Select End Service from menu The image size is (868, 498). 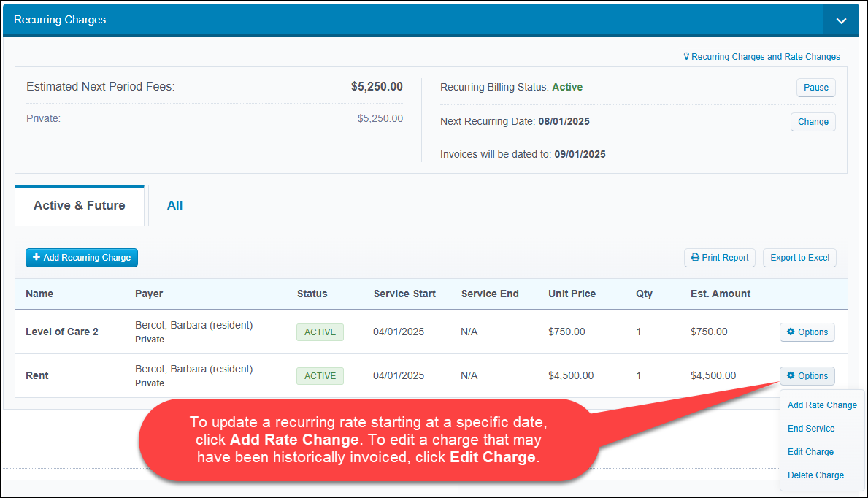point(811,428)
